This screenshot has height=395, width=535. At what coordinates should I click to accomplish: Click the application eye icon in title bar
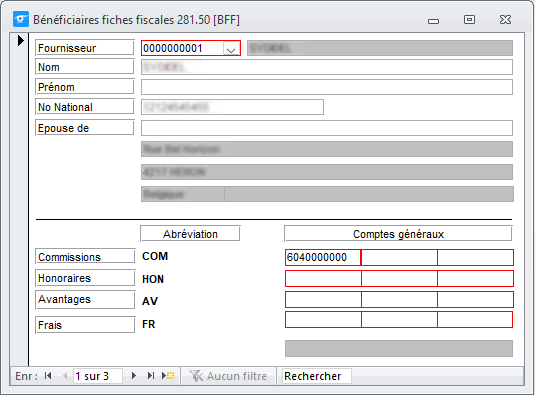pos(21,19)
